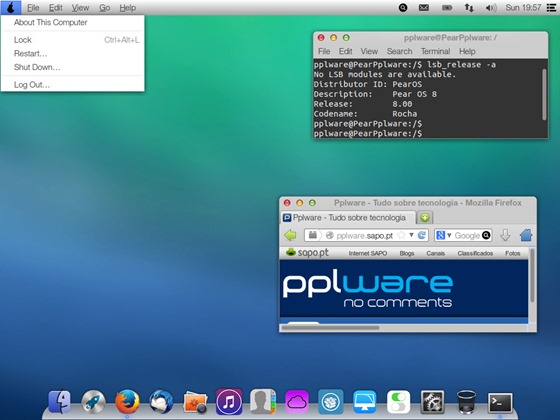Viewport: 560px width, 420px height.
Task: Open Thunderbird mail from the dock
Action: 161,402
